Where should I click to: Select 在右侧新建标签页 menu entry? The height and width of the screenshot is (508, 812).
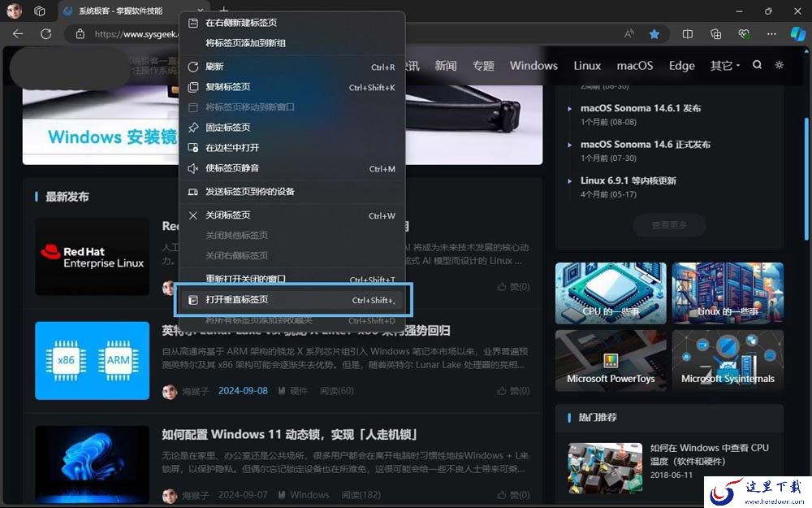pyautogui.click(x=292, y=23)
